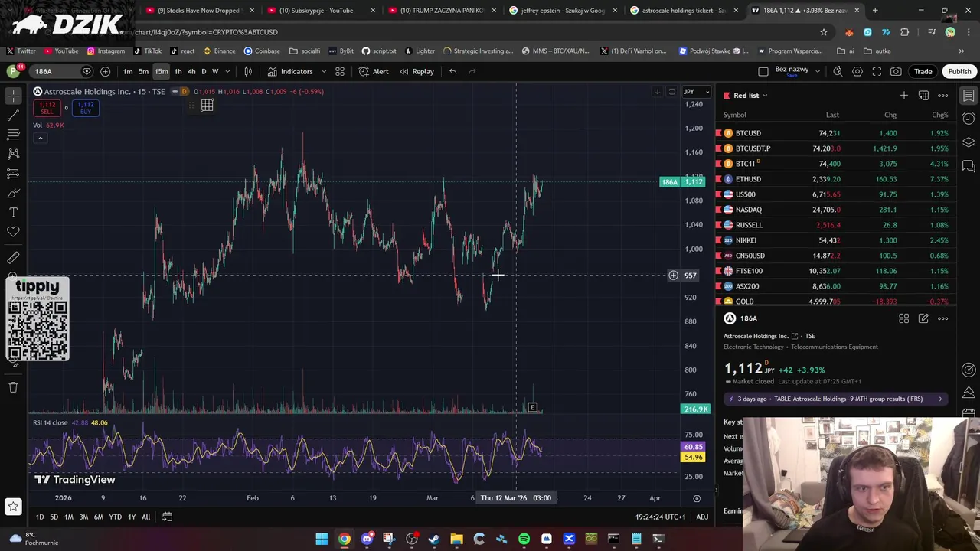The height and width of the screenshot is (551, 980).
Task: Open the candlestick chart style menu
Action: click(x=248, y=71)
